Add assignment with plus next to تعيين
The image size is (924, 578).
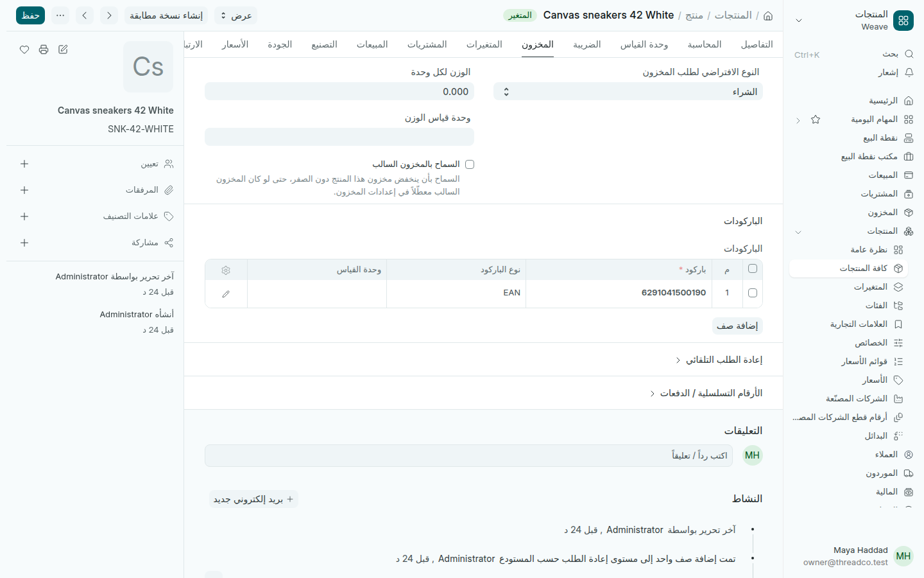click(24, 164)
